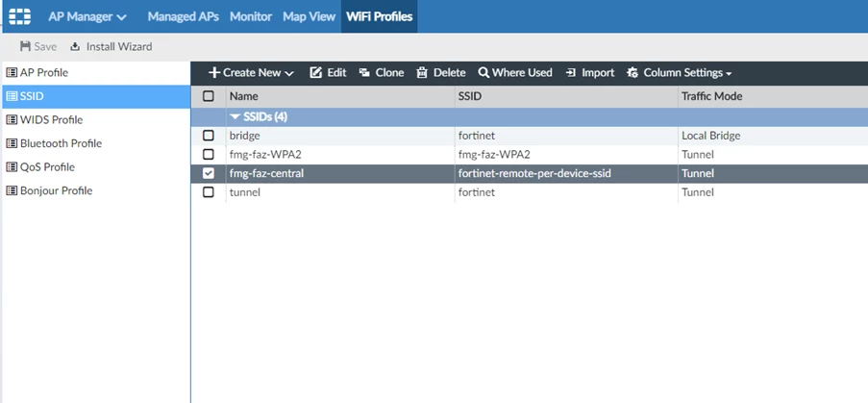Select Bonjour Profile in sidebar
This screenshot has height=403, width=868.
[x=49, y=190]
